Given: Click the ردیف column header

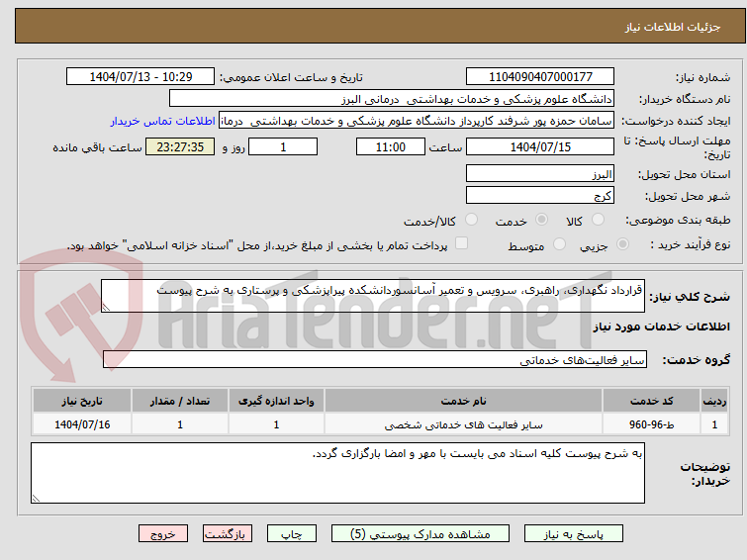Looking at the screenshot, I should point(714,401).
